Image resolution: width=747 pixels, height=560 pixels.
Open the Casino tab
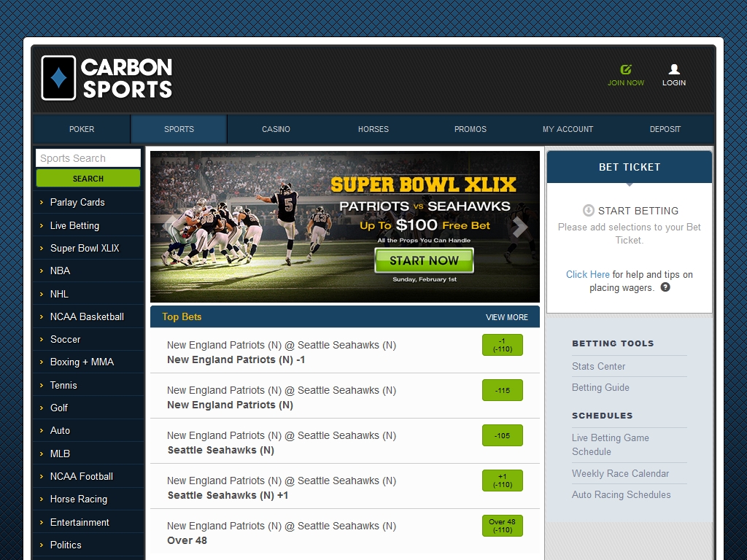tap(276, 129)
